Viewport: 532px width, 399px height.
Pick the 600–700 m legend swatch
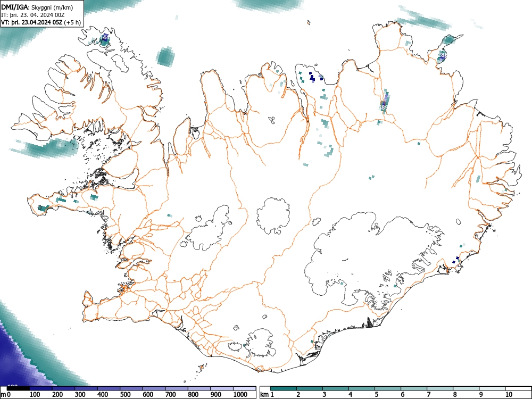[x=154, y=388]
